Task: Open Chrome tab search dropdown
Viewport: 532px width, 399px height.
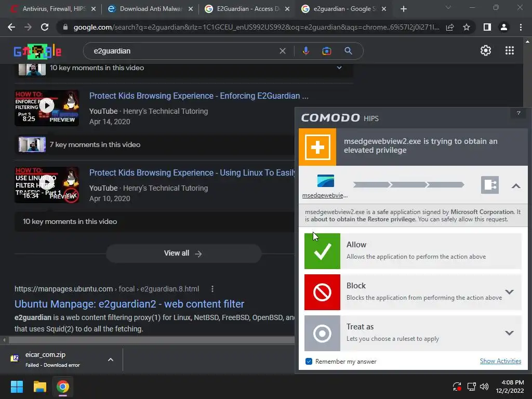Action: 448,7
